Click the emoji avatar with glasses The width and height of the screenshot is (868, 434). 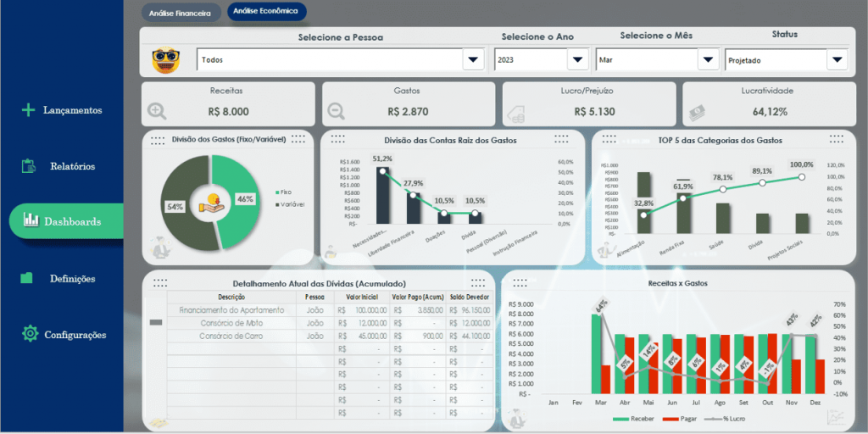pos(165,60)
